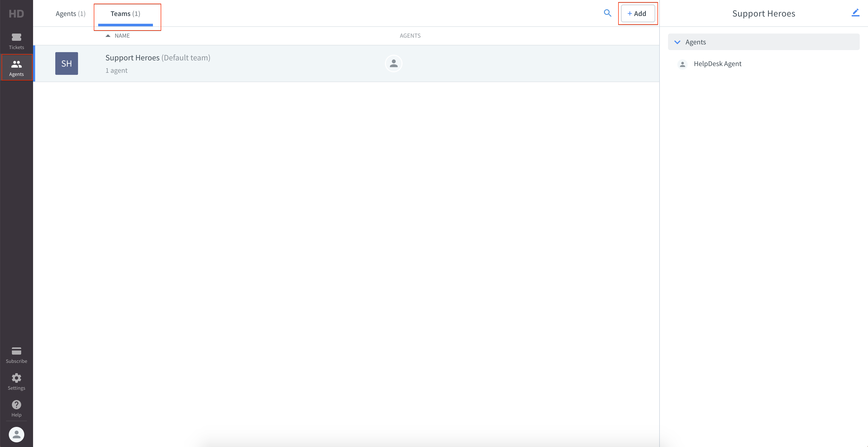868x447 pixels.
Task: Click the SH team avatar thumbnail
Action: 66,63
